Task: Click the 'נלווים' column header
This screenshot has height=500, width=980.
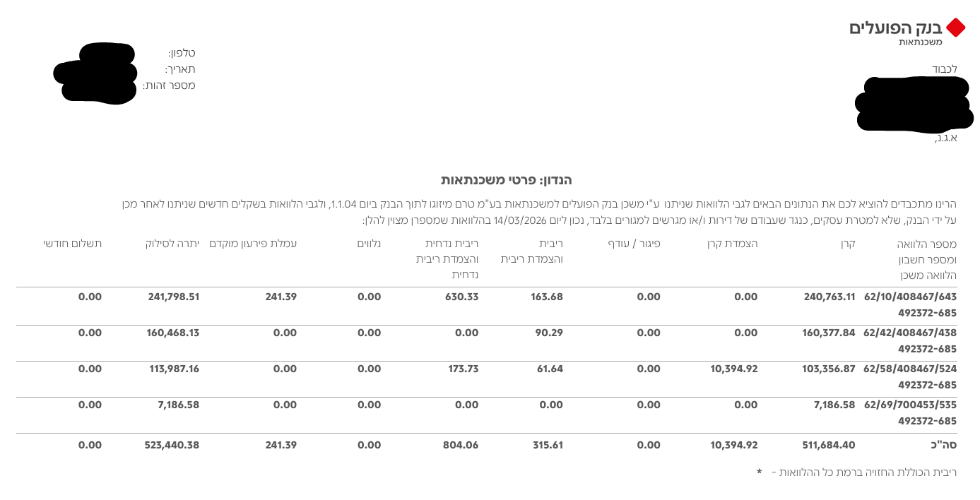Action: [x=370, y=244]
